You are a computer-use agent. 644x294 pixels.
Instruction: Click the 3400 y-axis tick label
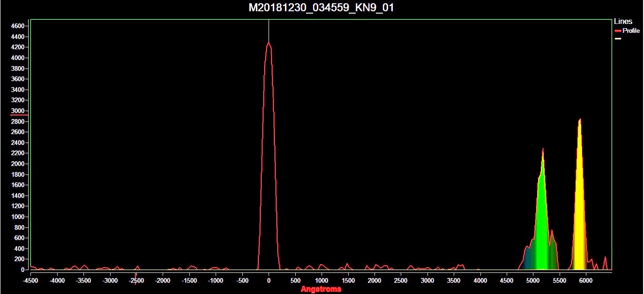(17, 90)
